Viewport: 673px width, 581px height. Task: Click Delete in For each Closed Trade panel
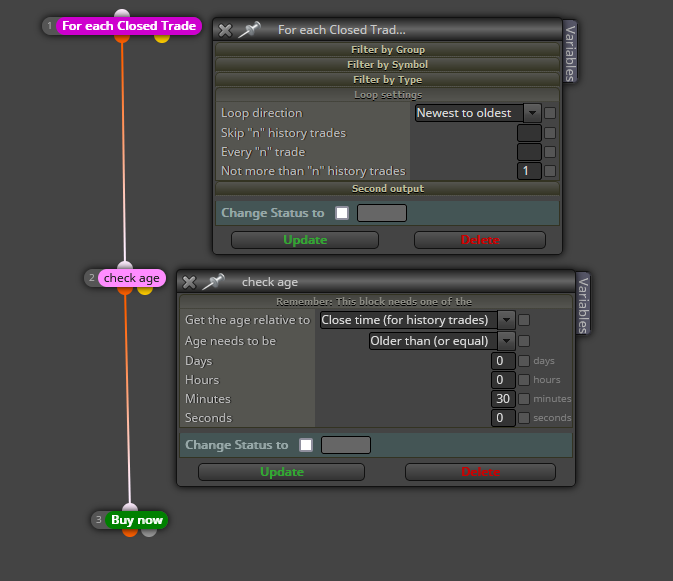[480, 240]
